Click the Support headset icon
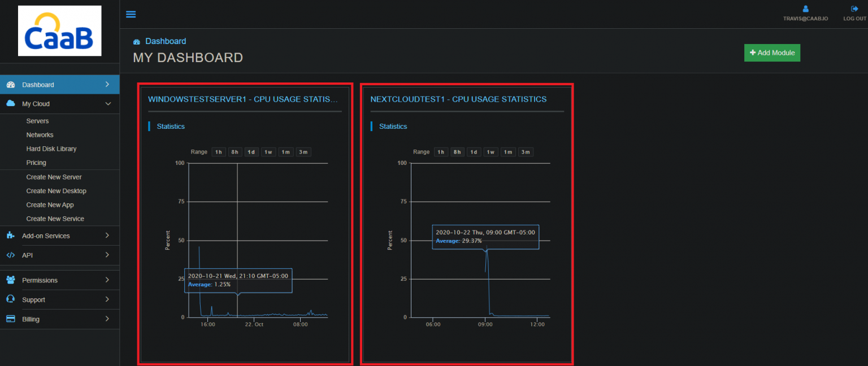868x366 pixels. (x=10, y=299)
